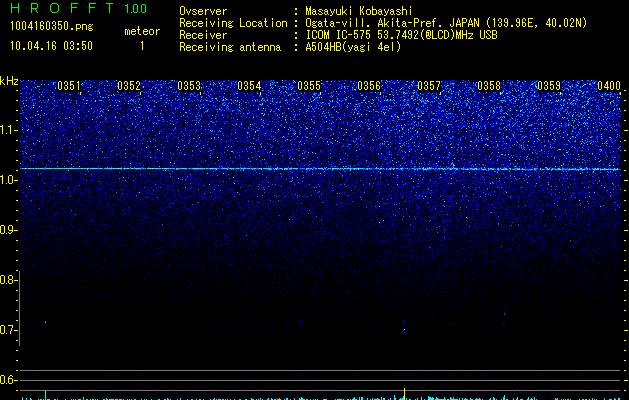Image resolution: width=629 pixels, height=400 pixels.
Task: Click the yellow amplitude spike near 0357
Action: pyautogui.click(x=404, y=394)
